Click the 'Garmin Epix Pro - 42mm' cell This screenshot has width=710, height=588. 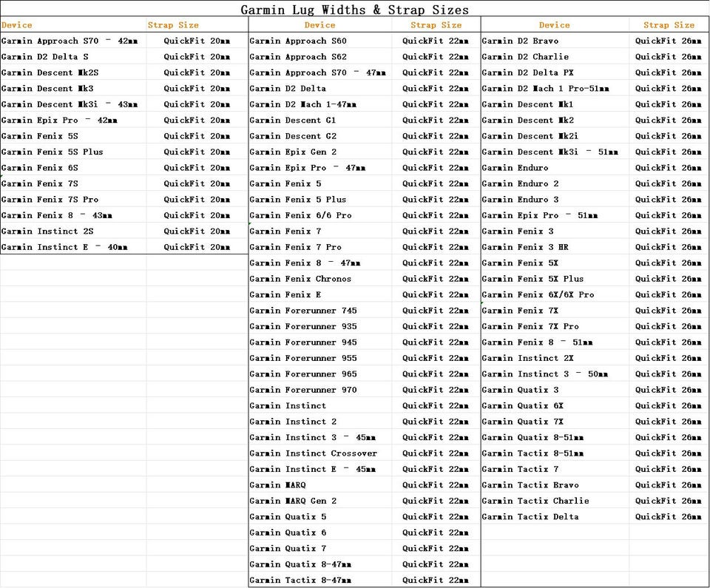point(73,120)
